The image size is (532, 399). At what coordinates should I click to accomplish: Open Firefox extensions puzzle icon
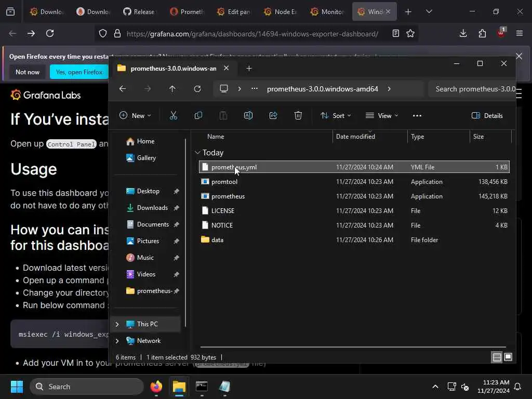point(482,33)
